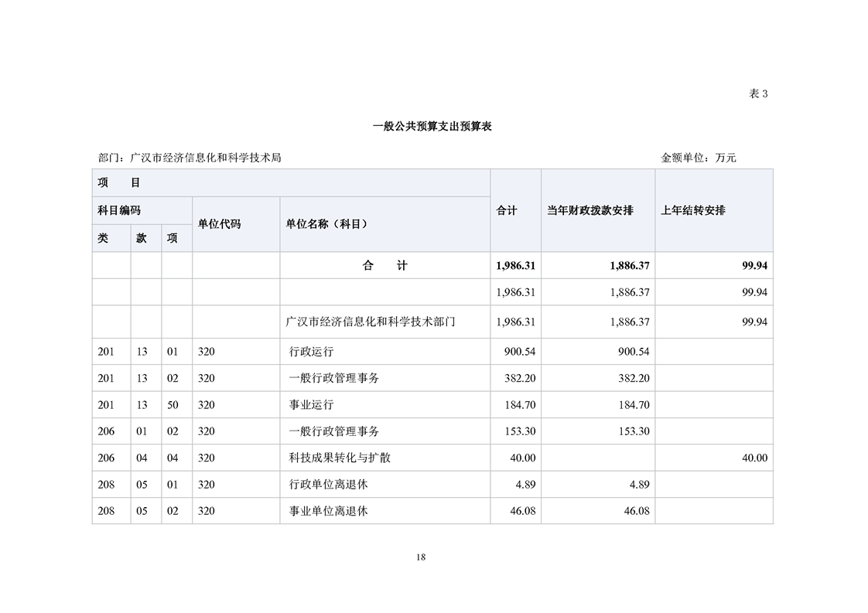
Task: Click the 项 目 header cell
Action: click(x=291, y=182)
